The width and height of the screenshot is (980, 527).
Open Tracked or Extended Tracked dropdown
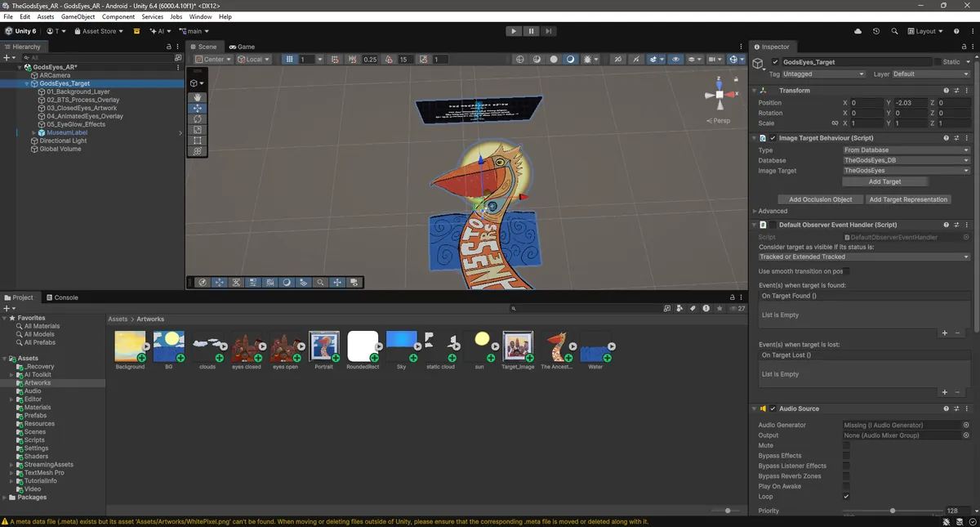[x=864, y=257]
